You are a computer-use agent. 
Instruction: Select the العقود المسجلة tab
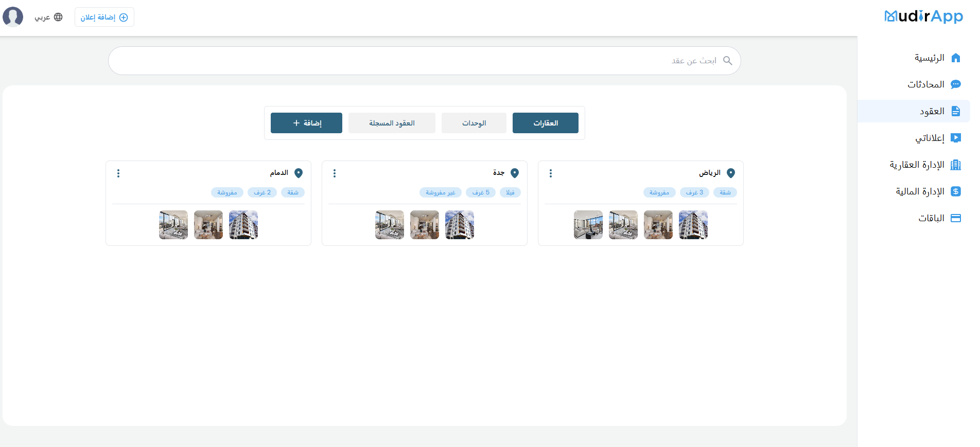click(392, 123)
